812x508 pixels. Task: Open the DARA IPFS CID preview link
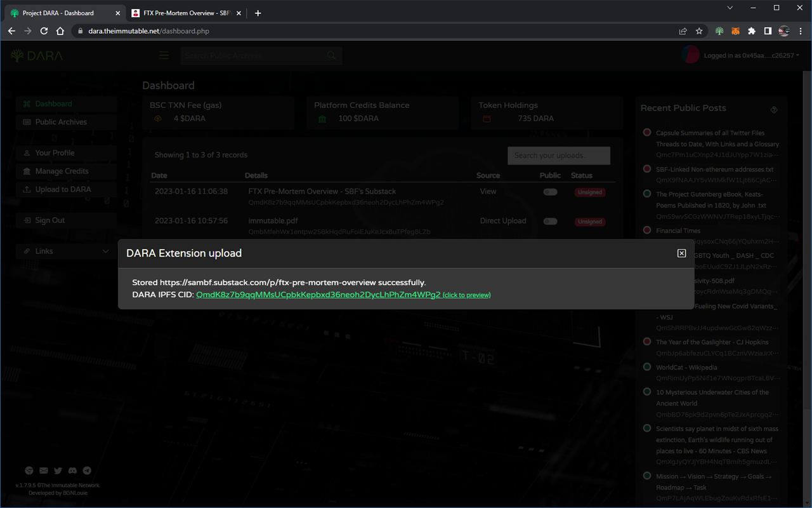click(x=343, y=295)
